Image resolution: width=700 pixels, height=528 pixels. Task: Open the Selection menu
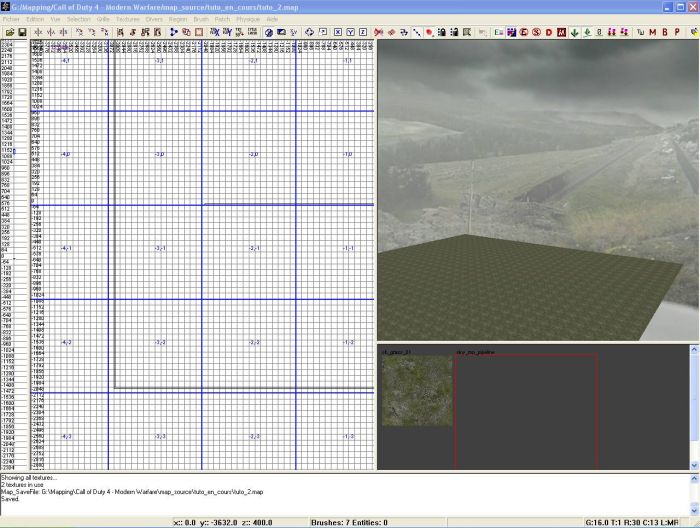(79, 19)
